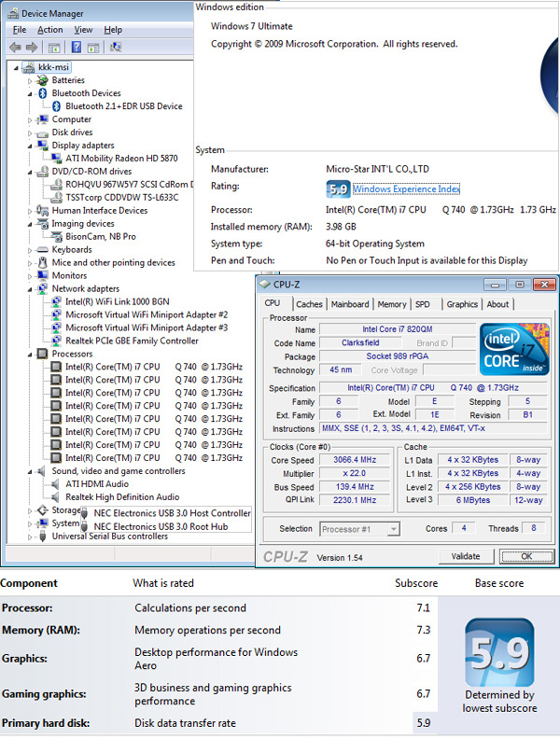Expand the Universal Serial Bus controllers category
The height and width of the screenshot is (739, 560).
click(x=30, y=537)
